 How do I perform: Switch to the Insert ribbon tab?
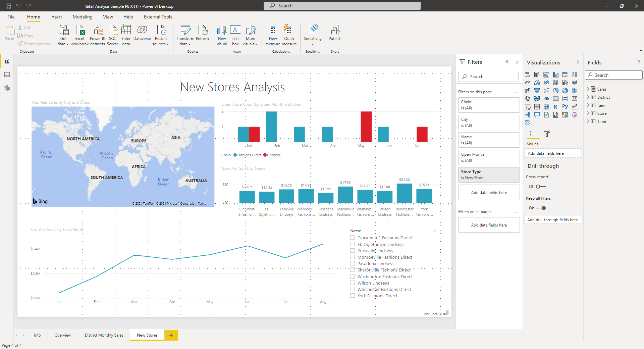click(56, 17)
